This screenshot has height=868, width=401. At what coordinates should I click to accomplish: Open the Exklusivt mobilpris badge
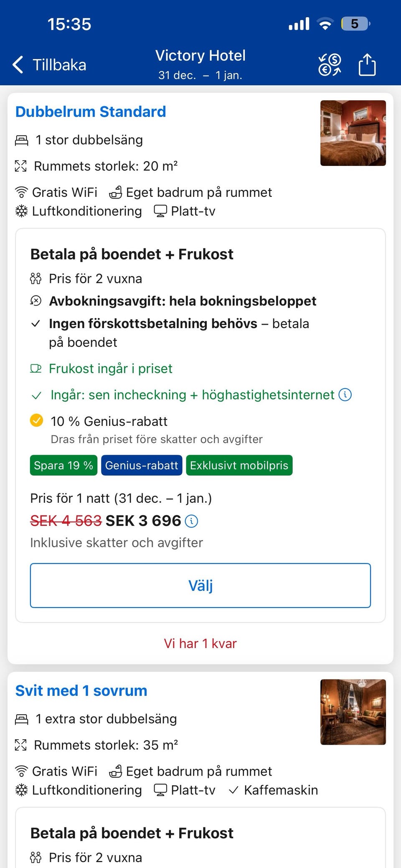tap(239, 465)
